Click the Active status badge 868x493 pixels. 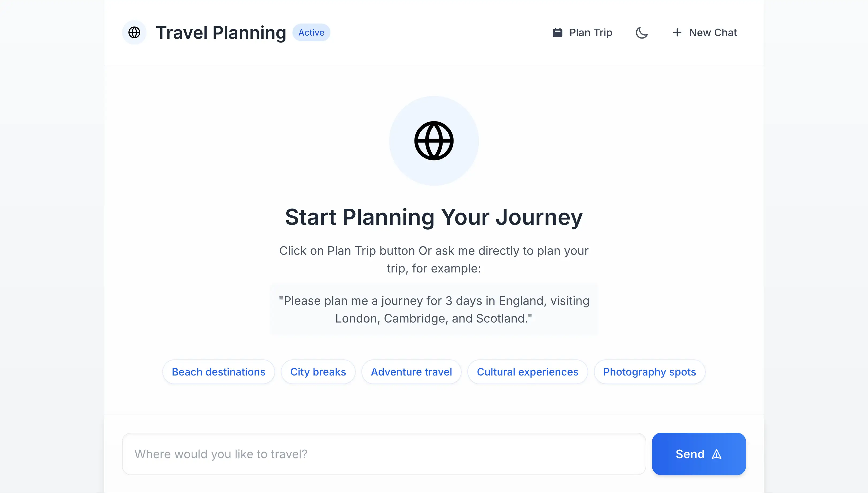(x=311, y=32)
